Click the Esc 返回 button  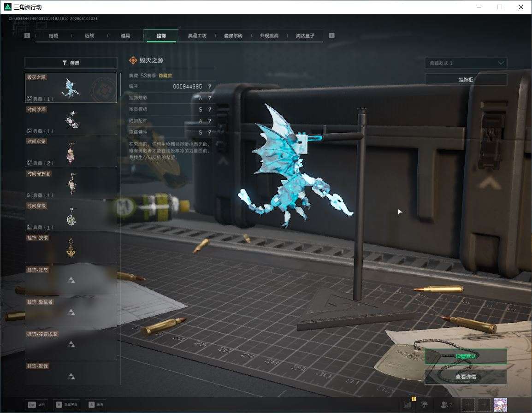coord(36,405)
